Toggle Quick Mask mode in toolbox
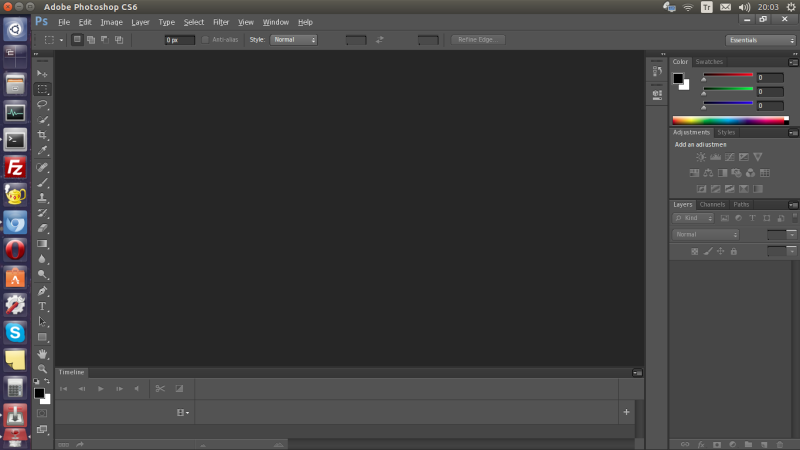Viewport: 800px width, 450px height. pos(42,412)
